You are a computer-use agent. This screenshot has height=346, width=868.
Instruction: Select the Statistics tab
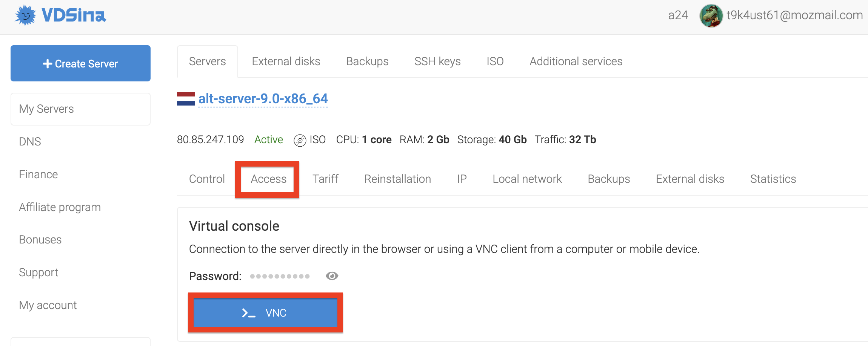pos(773,179)
